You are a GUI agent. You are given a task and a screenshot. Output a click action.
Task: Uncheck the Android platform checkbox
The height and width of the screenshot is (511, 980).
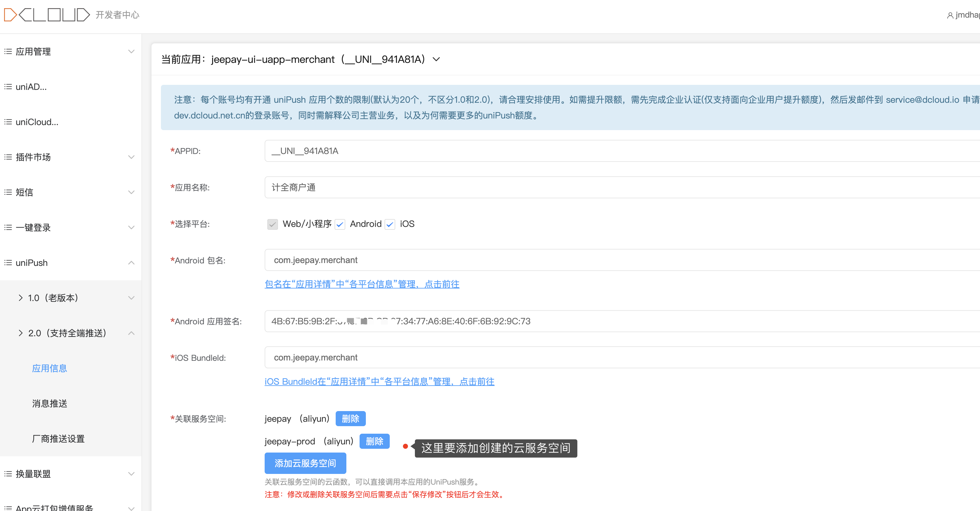340,224
